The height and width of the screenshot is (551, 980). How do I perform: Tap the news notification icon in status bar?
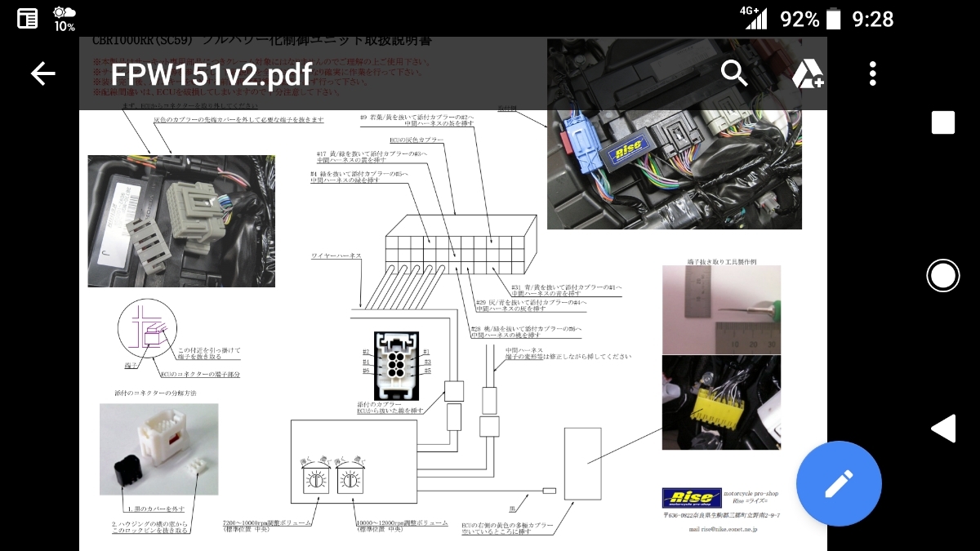(27, 18)
